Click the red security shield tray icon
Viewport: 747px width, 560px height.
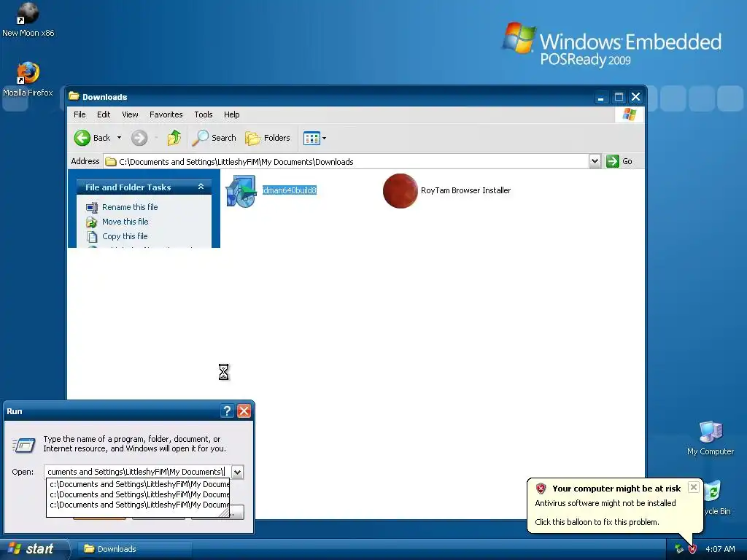pyautogui.click(x=693, y=549)
